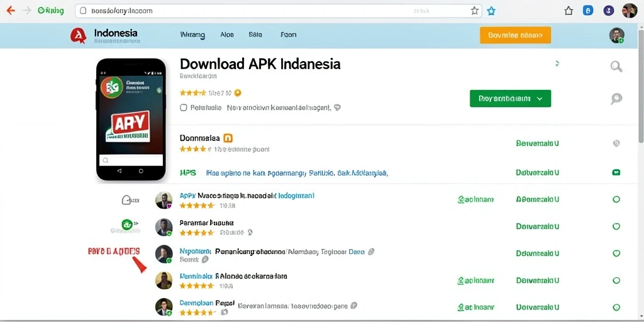
Task: Open the Peramar row reviewer avatar
Action: 164,227
